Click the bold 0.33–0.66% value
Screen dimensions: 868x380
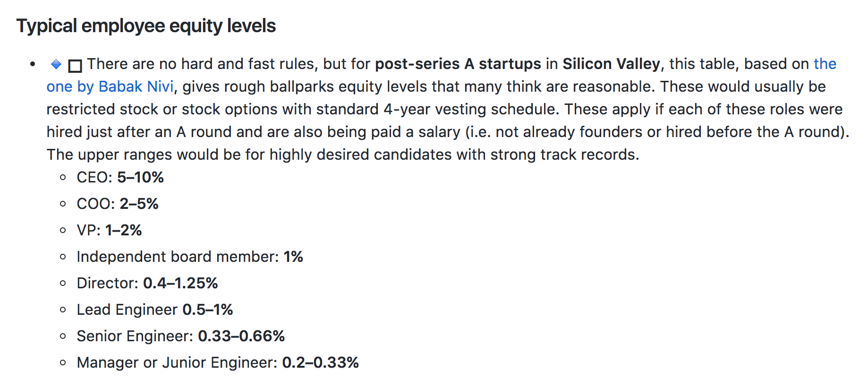tap(241, 336)
